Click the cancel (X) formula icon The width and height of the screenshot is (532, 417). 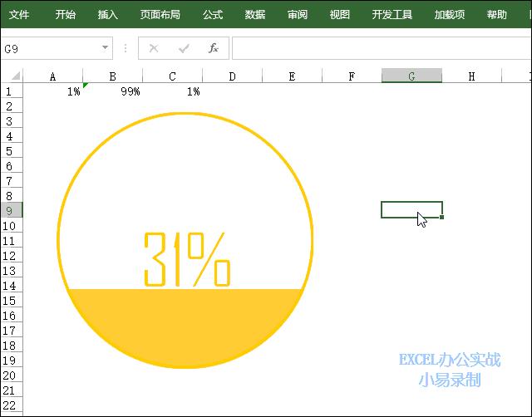[x=154, y=48]
